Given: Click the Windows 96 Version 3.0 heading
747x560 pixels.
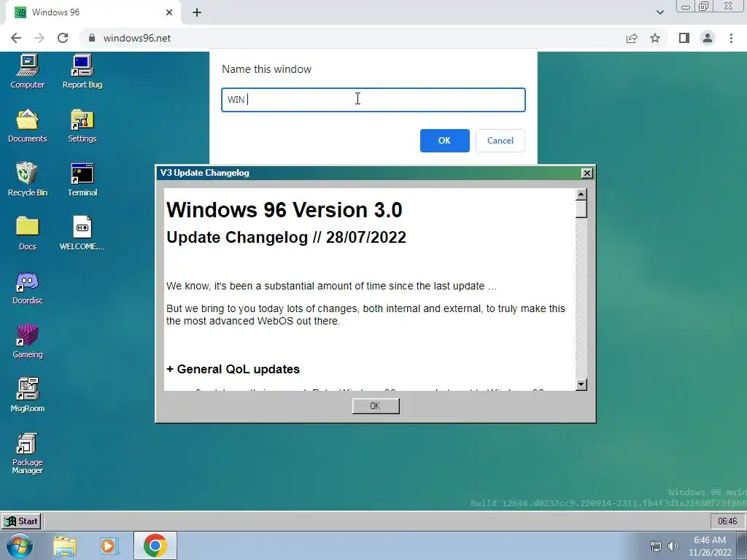Looking at the screenshot, I should tap(285, 210).
